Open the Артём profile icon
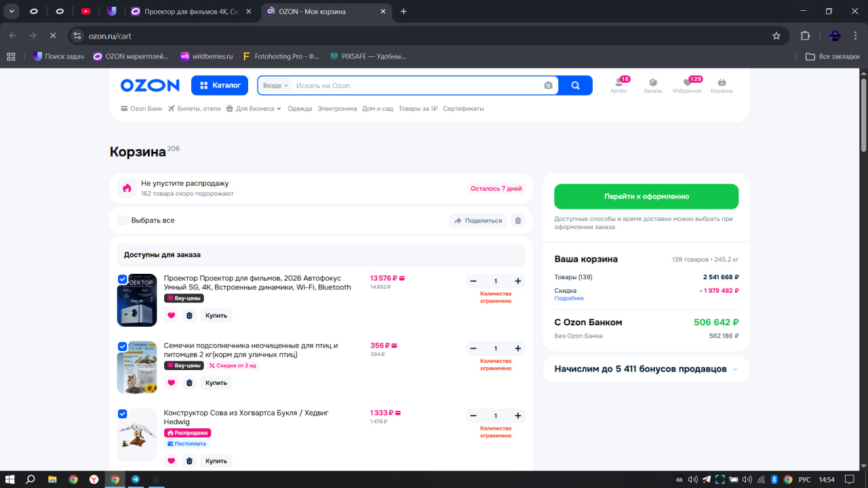The image size is (868, 488). (x=618, y=85)
